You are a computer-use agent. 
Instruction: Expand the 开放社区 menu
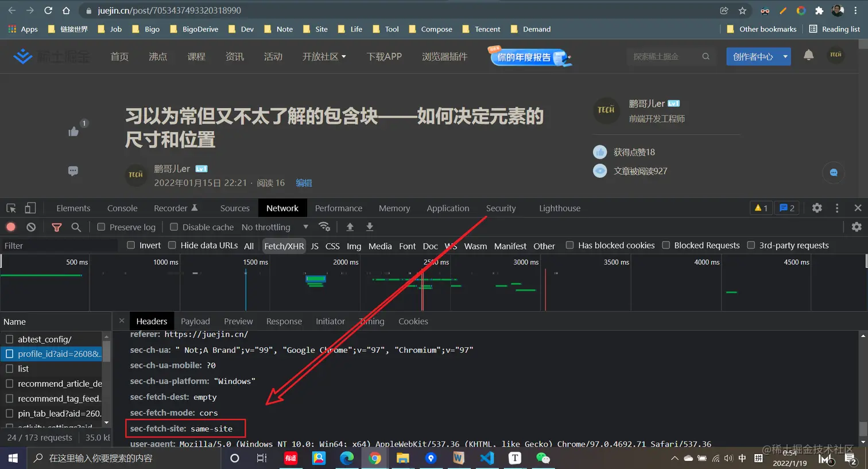click(x=324, y=56)
